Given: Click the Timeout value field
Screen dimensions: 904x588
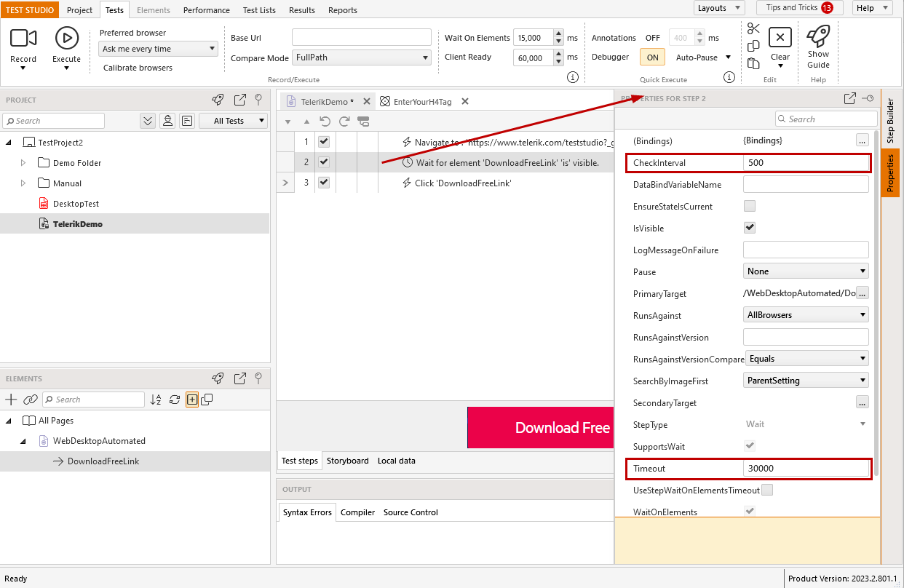Looking at the screenshot, I should (806, 469).
